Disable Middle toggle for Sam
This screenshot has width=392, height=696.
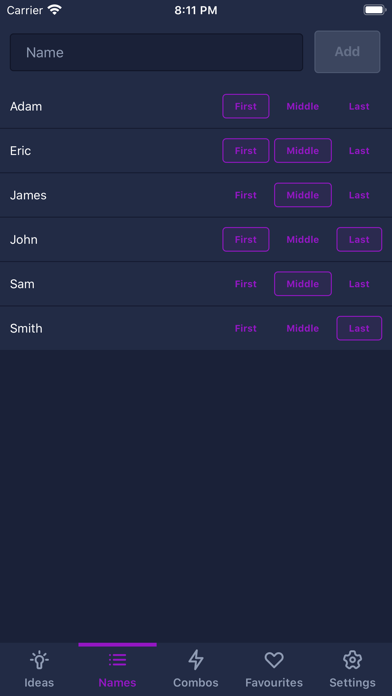(x=303, y=284)
